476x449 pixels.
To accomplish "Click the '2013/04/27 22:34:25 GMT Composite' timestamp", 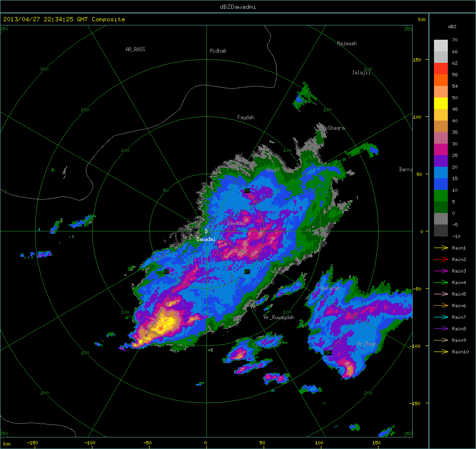I will 64,19.
